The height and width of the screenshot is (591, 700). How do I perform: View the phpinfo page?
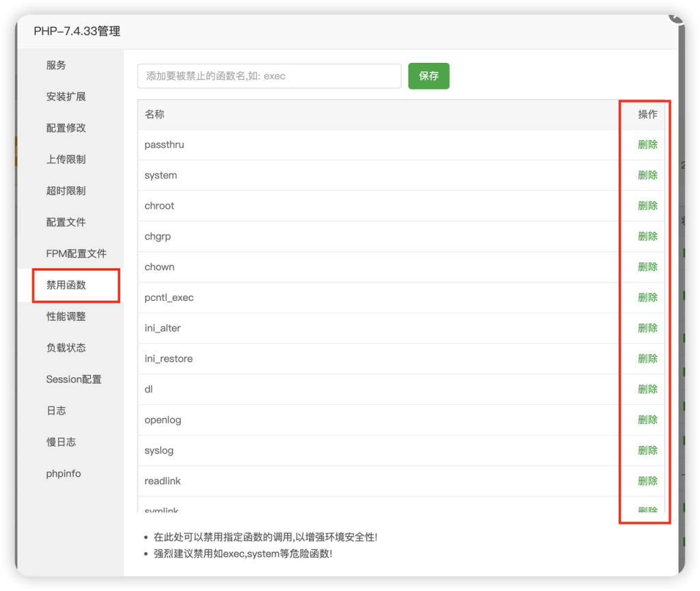coord(63,473)
